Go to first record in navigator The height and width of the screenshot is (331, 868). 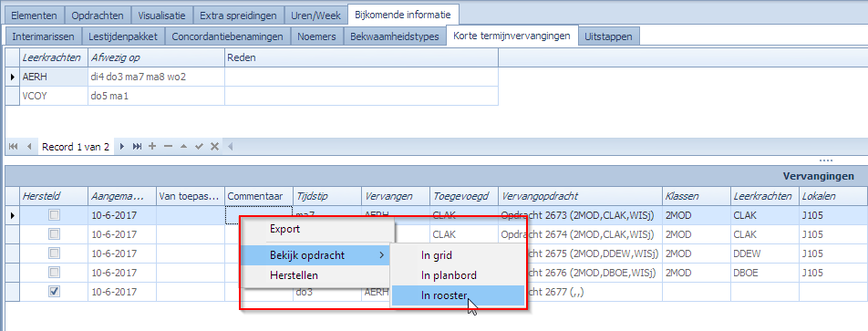(13, 147)
